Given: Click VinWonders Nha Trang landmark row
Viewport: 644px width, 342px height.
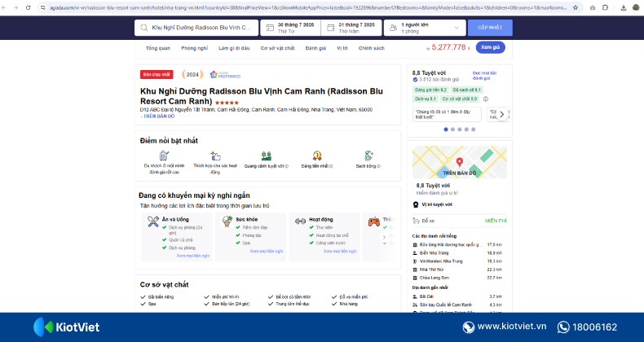Looking at the screenshot, I should click(457, 261).
